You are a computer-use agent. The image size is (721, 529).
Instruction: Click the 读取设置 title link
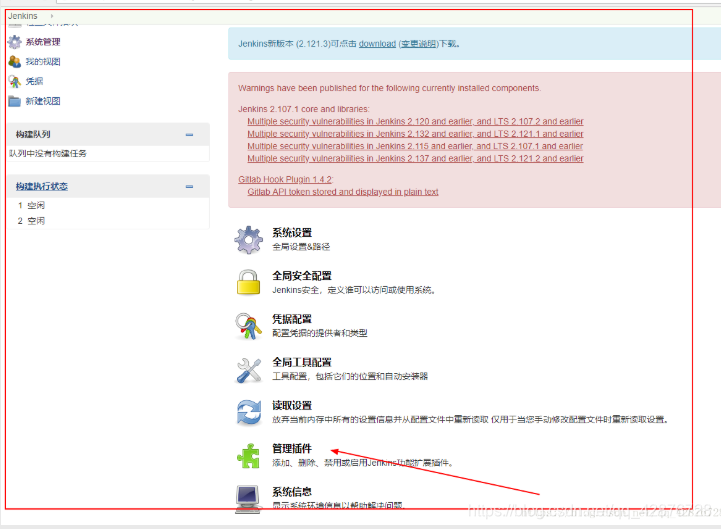point(292,406)
